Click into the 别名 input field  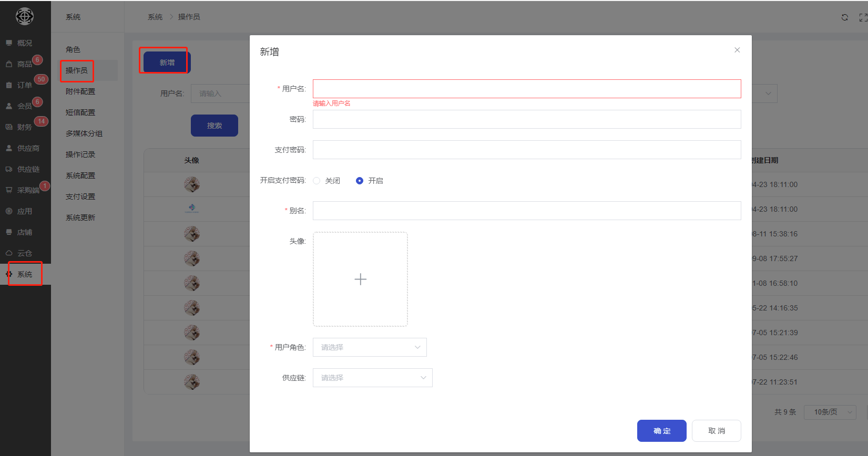526,211
